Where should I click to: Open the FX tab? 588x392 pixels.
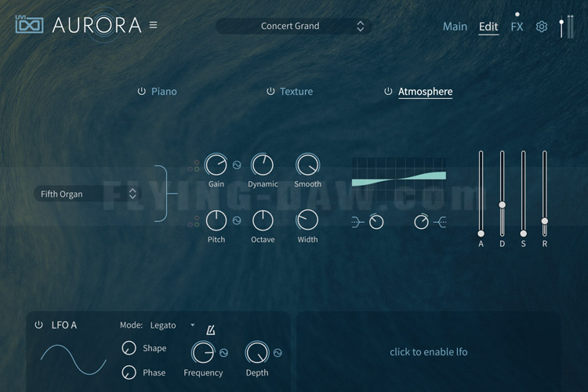point(517,27)
